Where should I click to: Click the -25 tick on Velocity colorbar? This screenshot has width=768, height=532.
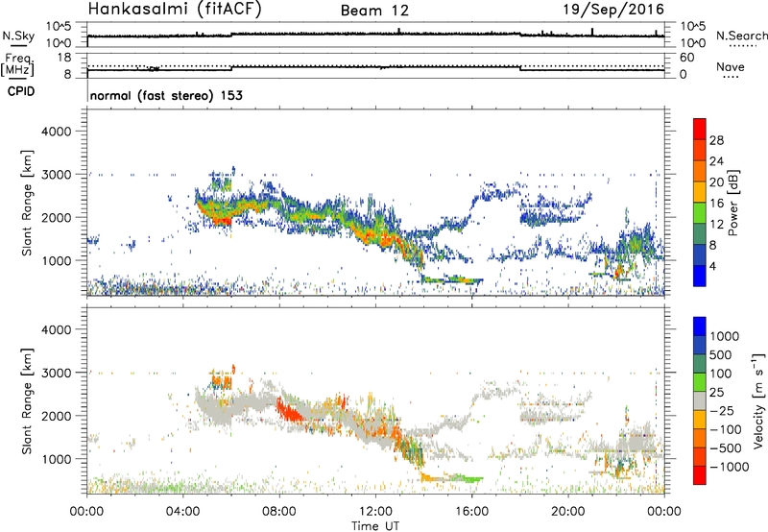(x=721, y=411)
